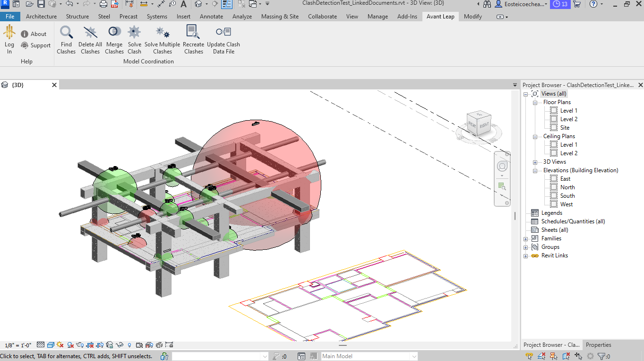Click Update Clash Data File

223,40
